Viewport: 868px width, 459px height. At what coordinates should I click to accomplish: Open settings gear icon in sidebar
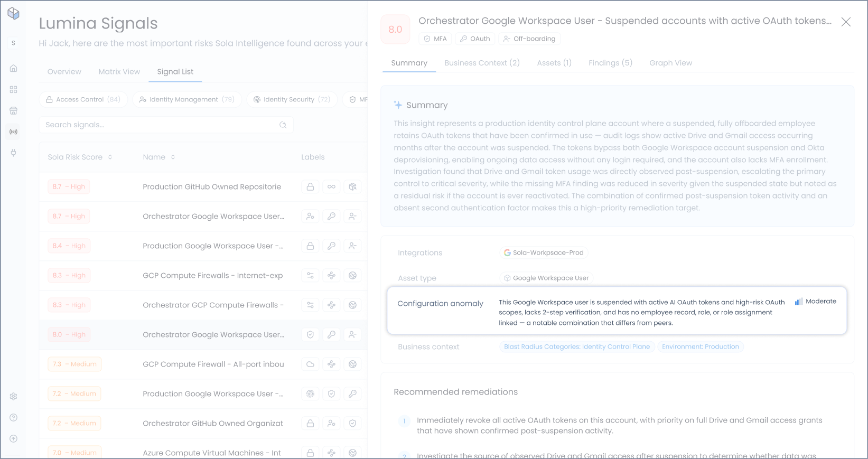click(14, 396)
